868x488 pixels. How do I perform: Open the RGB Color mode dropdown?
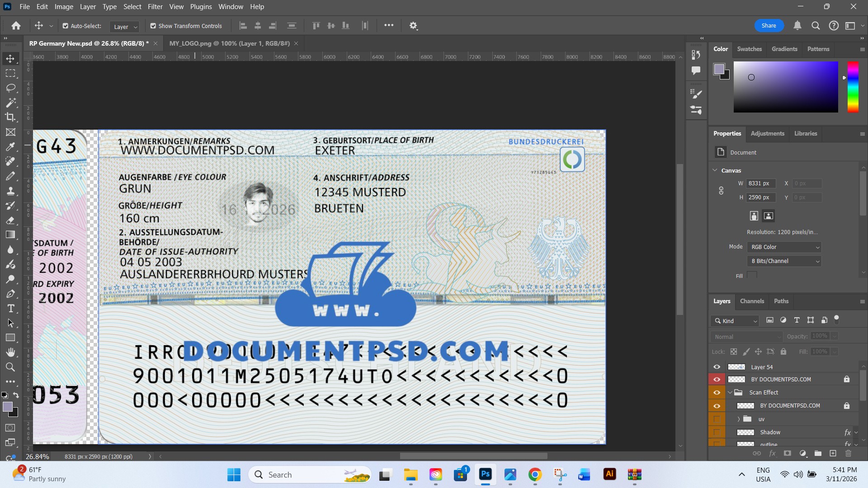(x=785, y=247)
